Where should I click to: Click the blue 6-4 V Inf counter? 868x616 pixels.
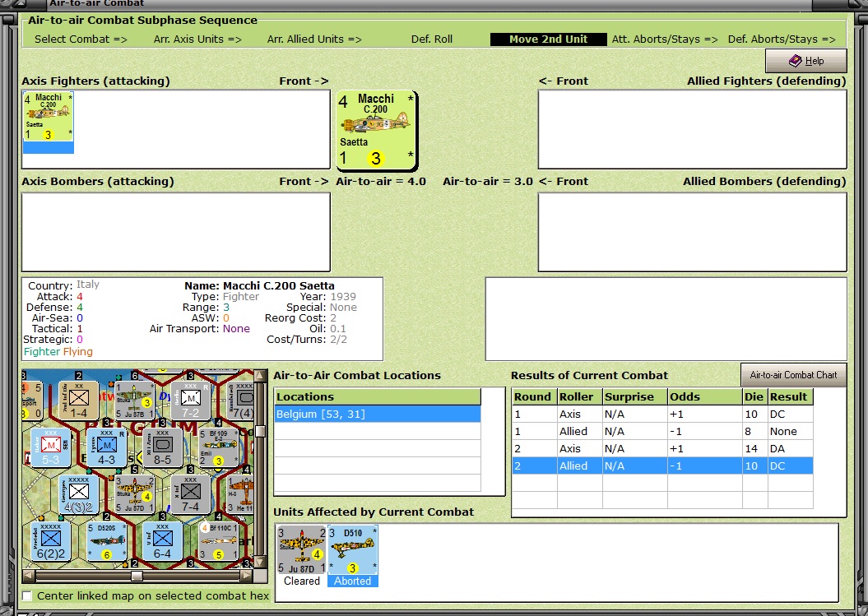click(x=162, y=541)
